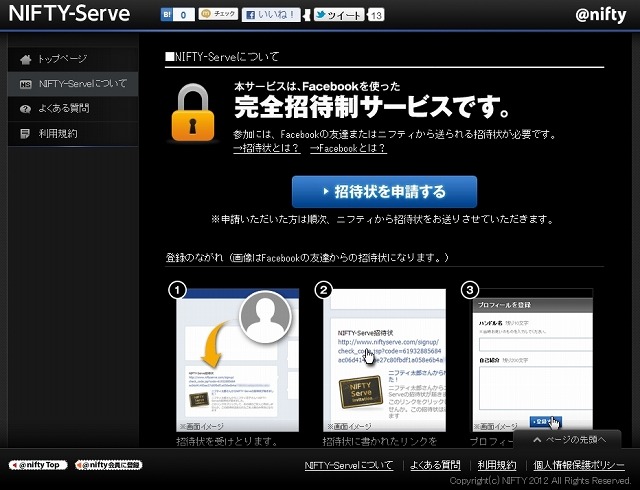
Task: Open the @nifty会員に登録 footer badge
Action: [x=109, y=465]
